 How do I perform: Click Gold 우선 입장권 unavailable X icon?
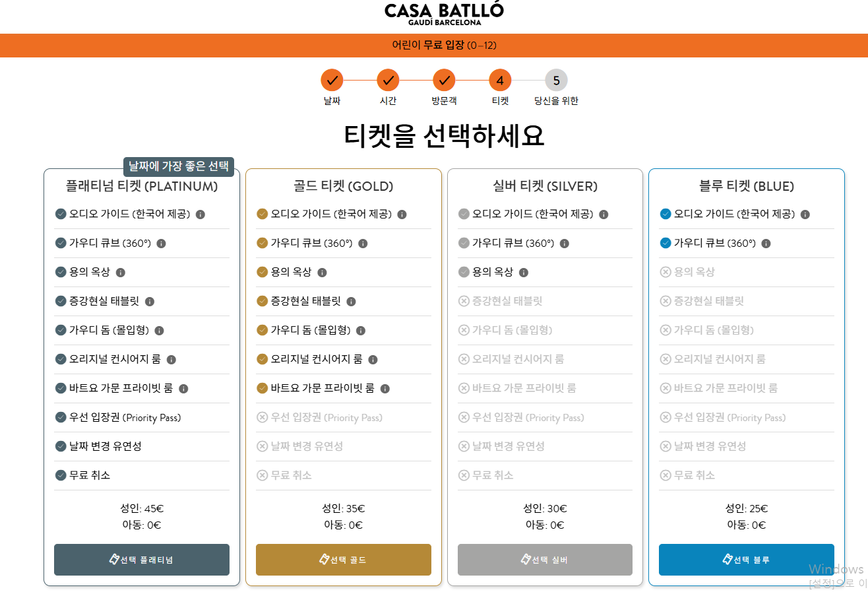[x=262, y=417]
